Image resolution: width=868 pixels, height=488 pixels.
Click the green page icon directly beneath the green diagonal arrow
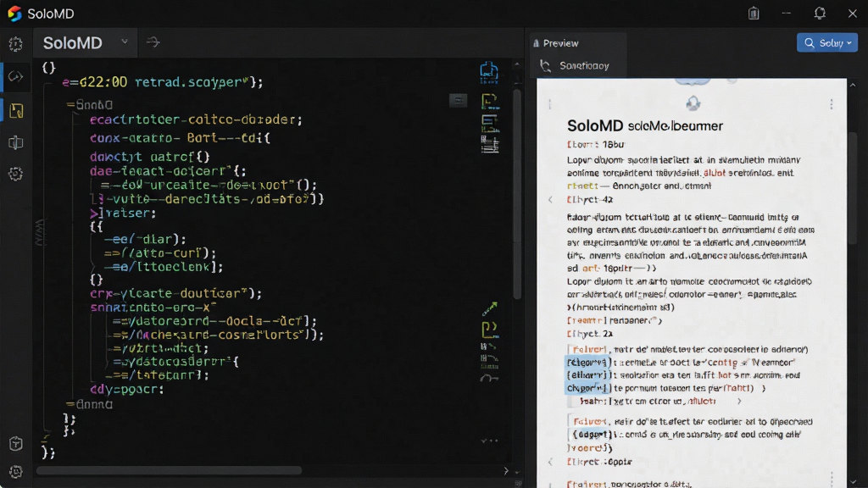click(490, 330)
